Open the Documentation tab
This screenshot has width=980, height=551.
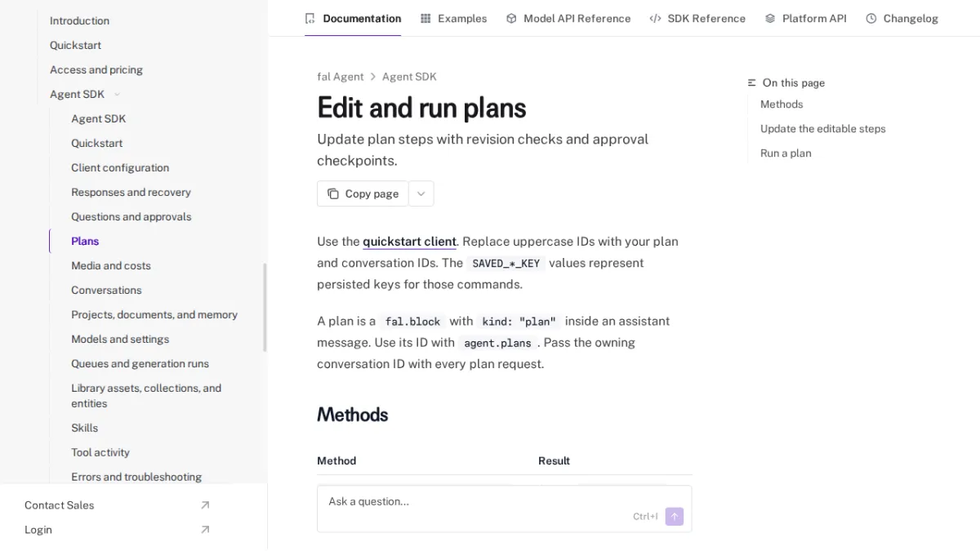tap(353, 18)
